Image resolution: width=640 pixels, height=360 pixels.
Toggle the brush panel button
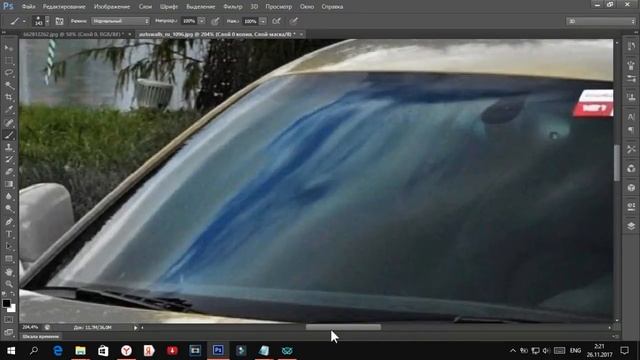(59, 21)
